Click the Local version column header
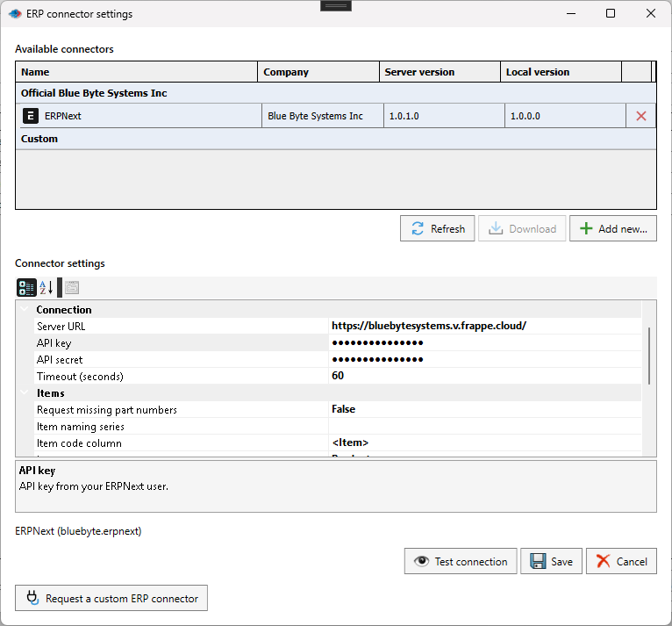Image resolution: width=672 pixels, height=626 pixels. (561, 72)
